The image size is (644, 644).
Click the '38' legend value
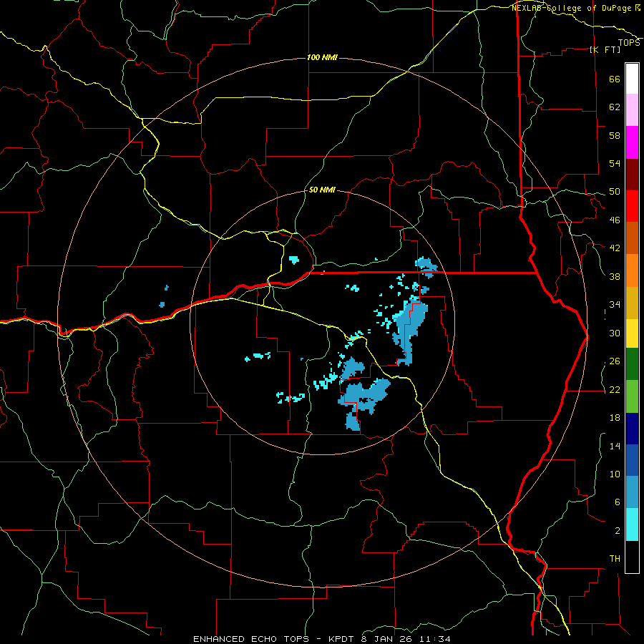615,276
